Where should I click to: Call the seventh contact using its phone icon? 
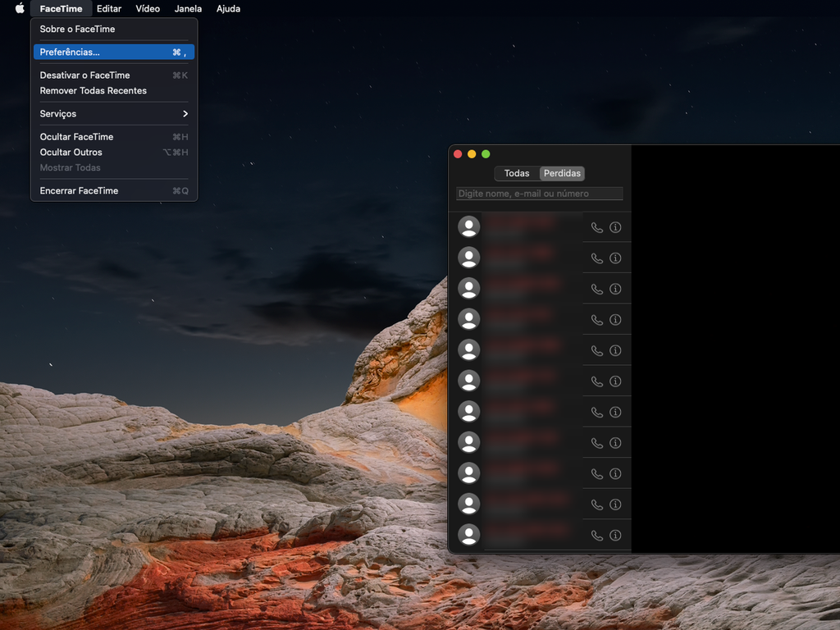tap(597, 412)
